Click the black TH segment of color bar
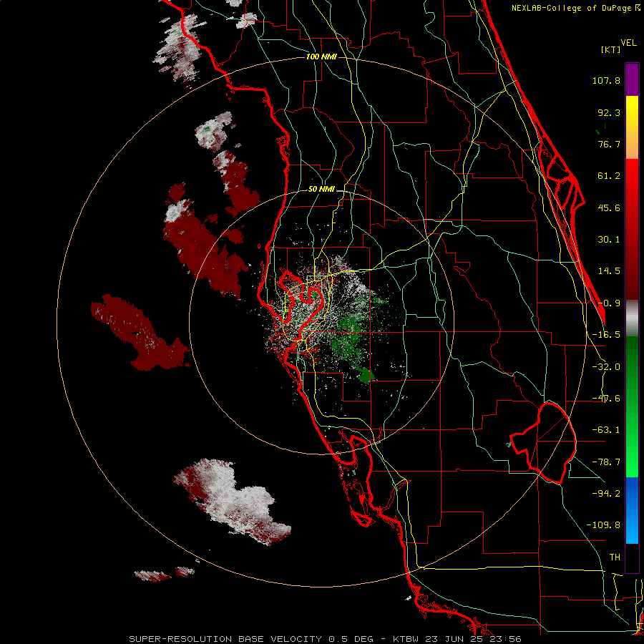 tap(632, 557)
